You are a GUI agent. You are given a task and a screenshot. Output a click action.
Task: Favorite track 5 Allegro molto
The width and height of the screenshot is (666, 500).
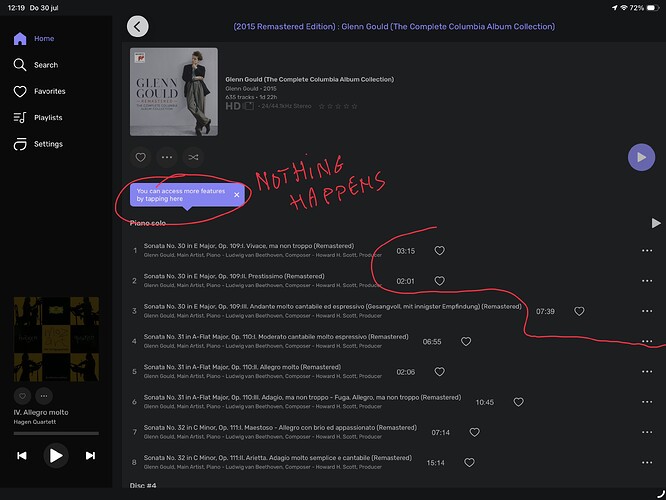pyautogui.click(x=440, y=372)
